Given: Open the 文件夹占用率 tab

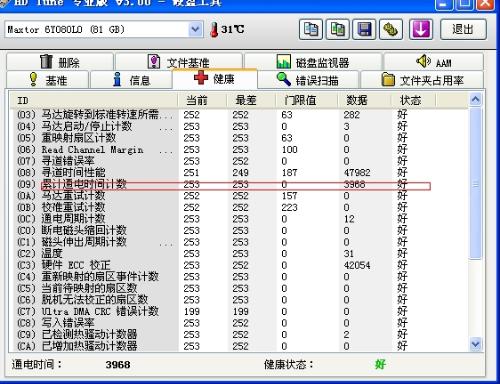Looking at the screenshot, I should (422, 80).
